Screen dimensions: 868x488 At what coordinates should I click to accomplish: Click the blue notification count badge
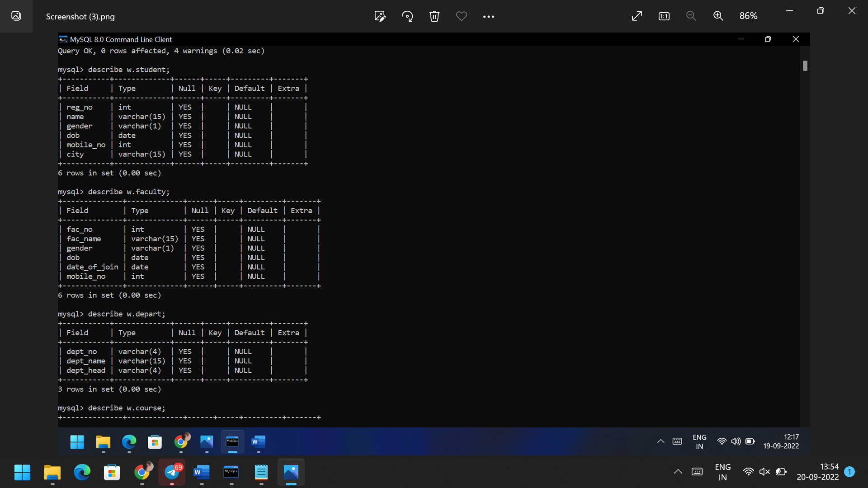pyautogui.click(x=850, y=472)
